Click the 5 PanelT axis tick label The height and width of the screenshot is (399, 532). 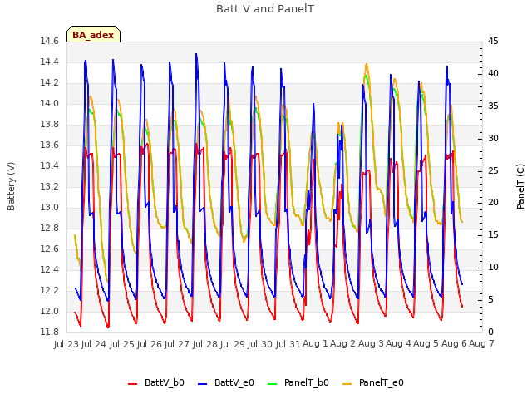490,300
